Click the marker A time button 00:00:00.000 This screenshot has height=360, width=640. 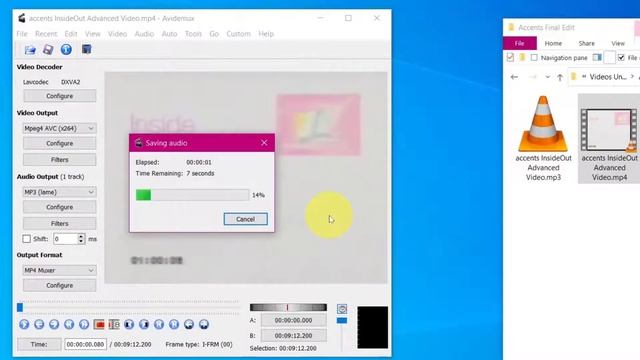293,320
